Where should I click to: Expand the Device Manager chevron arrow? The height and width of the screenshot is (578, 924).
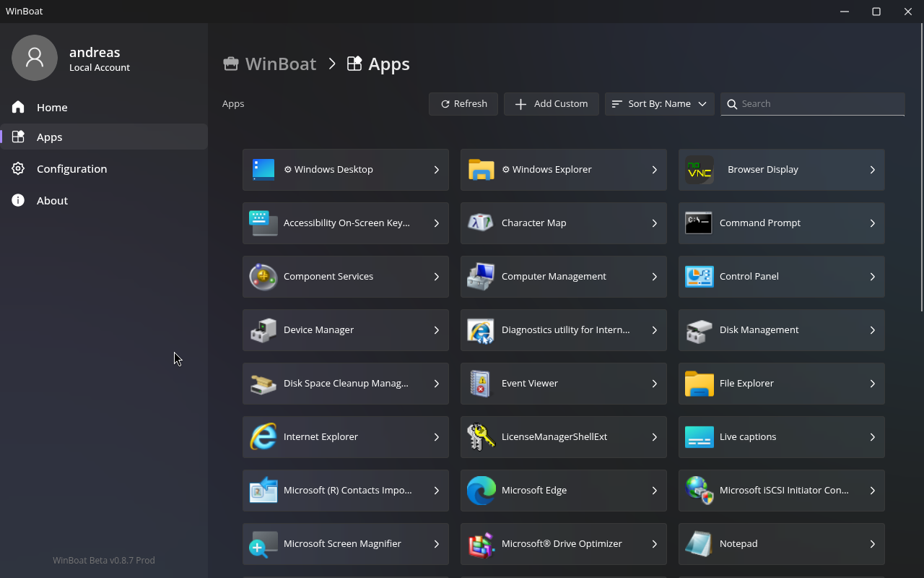[436, 330]
